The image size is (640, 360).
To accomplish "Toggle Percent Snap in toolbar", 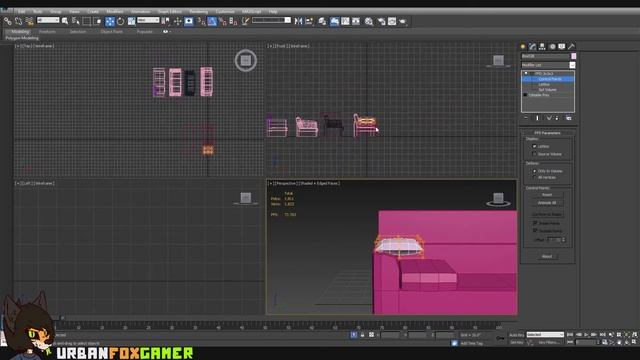I will [223, 21].
